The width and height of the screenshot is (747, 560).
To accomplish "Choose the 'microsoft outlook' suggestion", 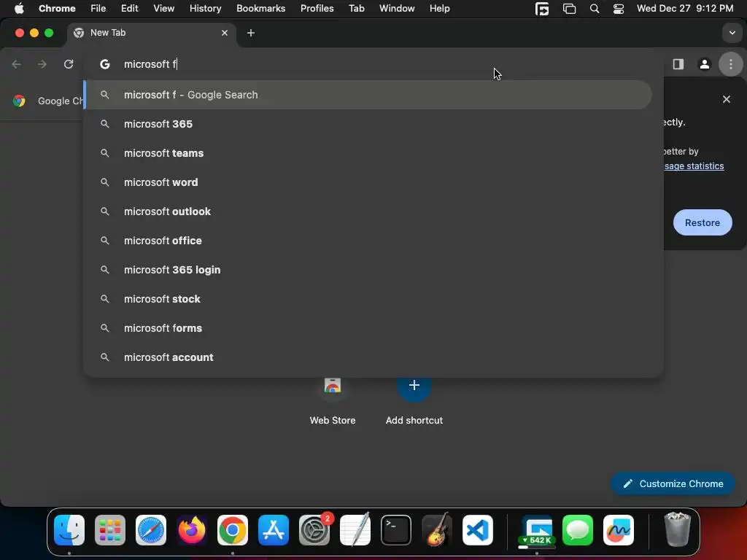I will [x=368, y=211].
